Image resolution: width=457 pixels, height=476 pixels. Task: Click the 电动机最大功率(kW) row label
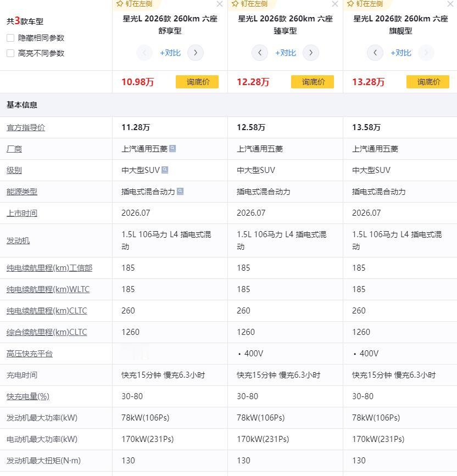(x=42, y=439)
